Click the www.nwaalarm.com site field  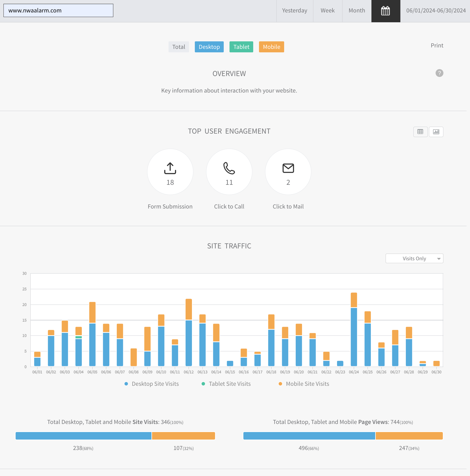[58, 10]
